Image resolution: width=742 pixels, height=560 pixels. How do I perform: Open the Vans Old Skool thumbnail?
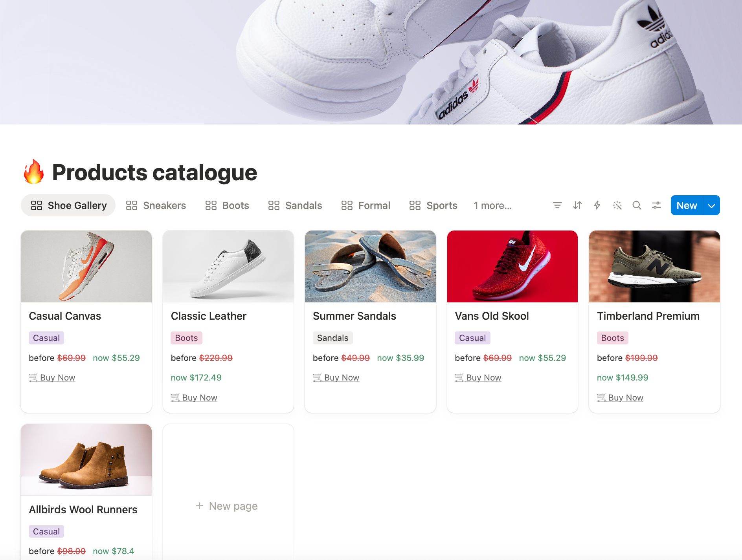click(x=512, y=266)
